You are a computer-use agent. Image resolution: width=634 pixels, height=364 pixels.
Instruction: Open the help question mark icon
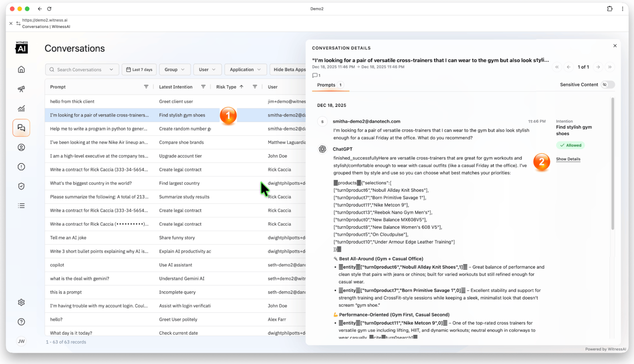[21, 322]
